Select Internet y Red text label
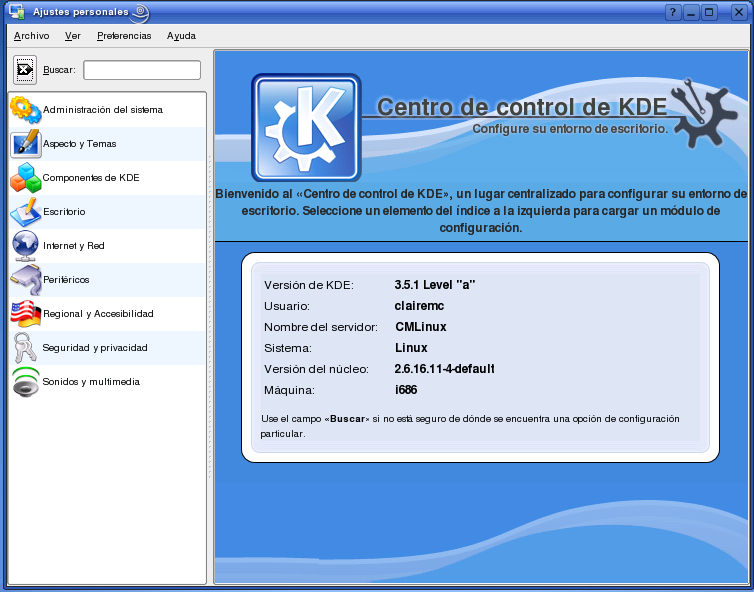The height and width of the screenshot is (592, 754). [x=74, y=246]
